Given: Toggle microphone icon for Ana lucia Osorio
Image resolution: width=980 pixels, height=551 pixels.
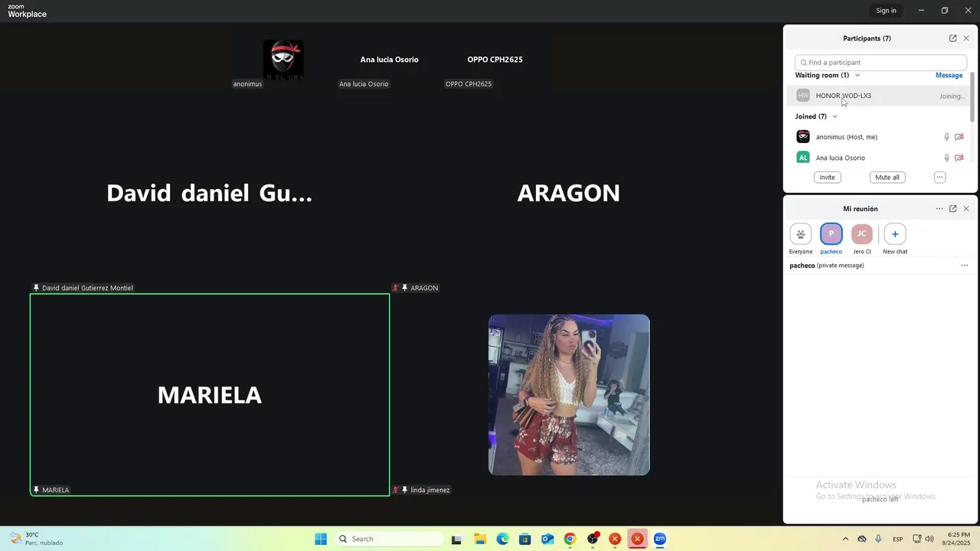Looking at the screenshot, I should 946,158.
